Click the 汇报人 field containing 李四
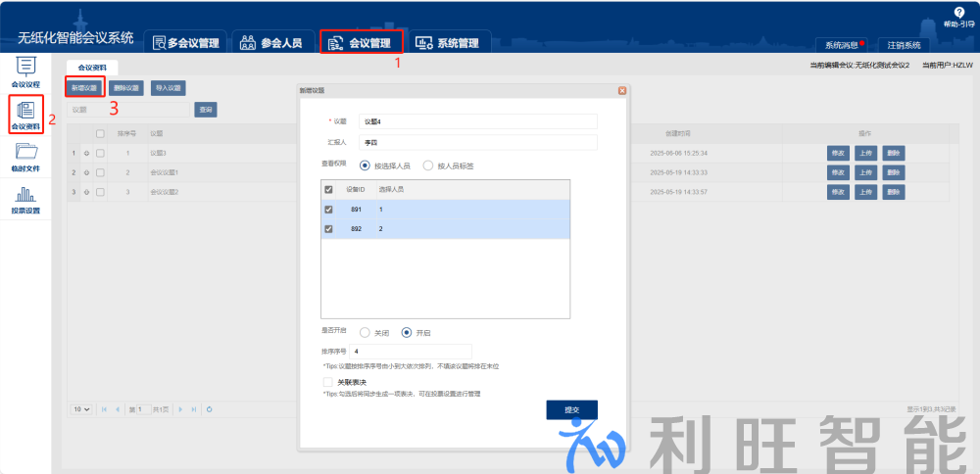980x474 pixels. point(478,142)
